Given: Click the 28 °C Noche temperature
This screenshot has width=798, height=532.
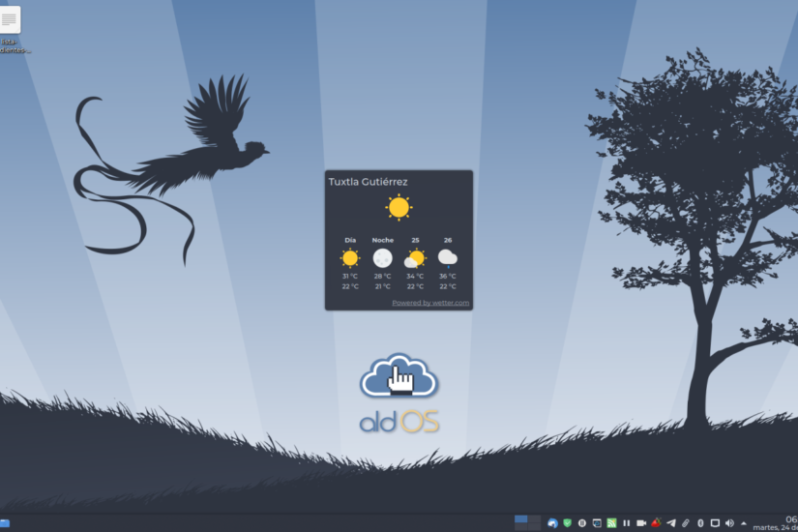Looking at the screenshot, I should 383,276.
